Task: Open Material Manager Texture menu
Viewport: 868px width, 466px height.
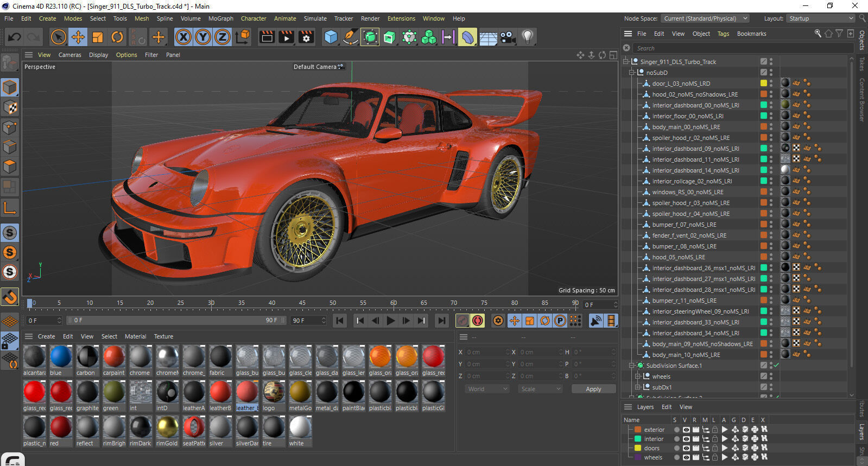Action: [x=163, y=336]
